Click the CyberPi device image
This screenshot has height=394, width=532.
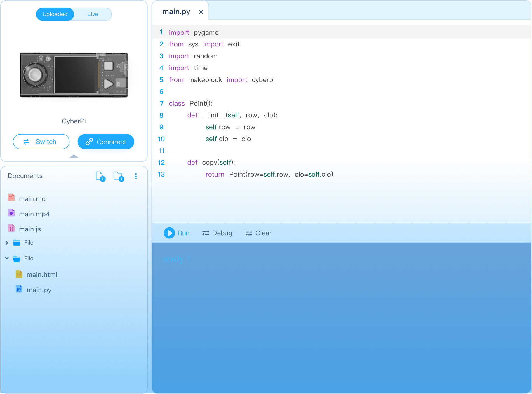[74, 75]
